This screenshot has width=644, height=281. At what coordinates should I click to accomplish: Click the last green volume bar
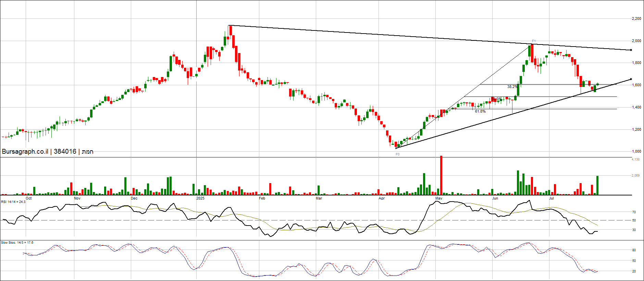coord(597,185)
